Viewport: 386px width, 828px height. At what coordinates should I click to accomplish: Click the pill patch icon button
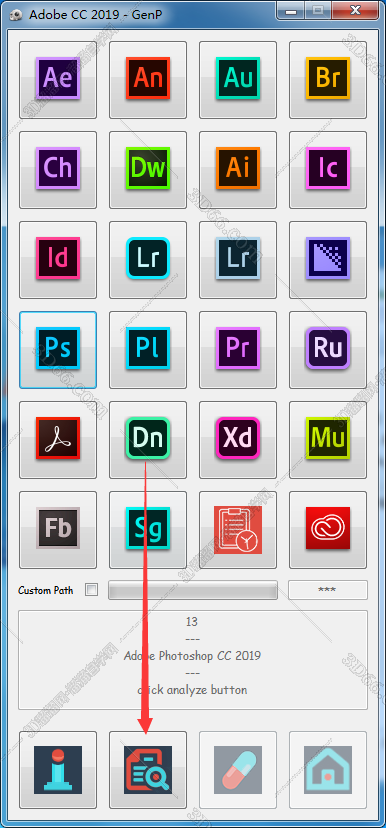[x=238, y=769]
